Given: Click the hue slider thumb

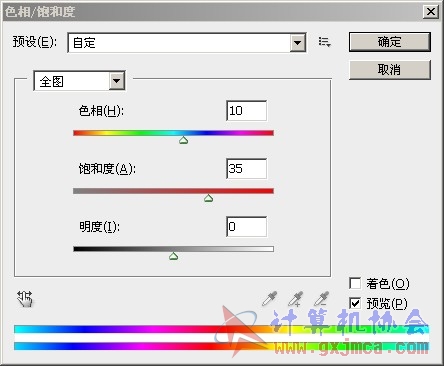Looking at the screenshot, I should coord(183,140).
